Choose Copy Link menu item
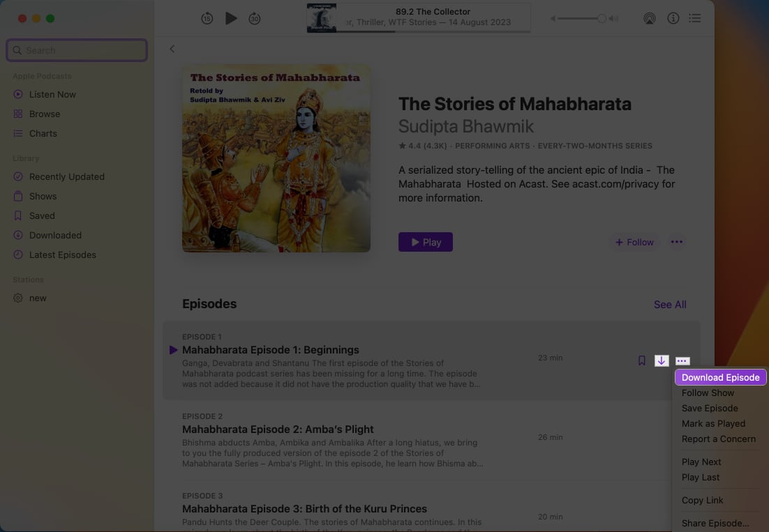 point(702,500)
